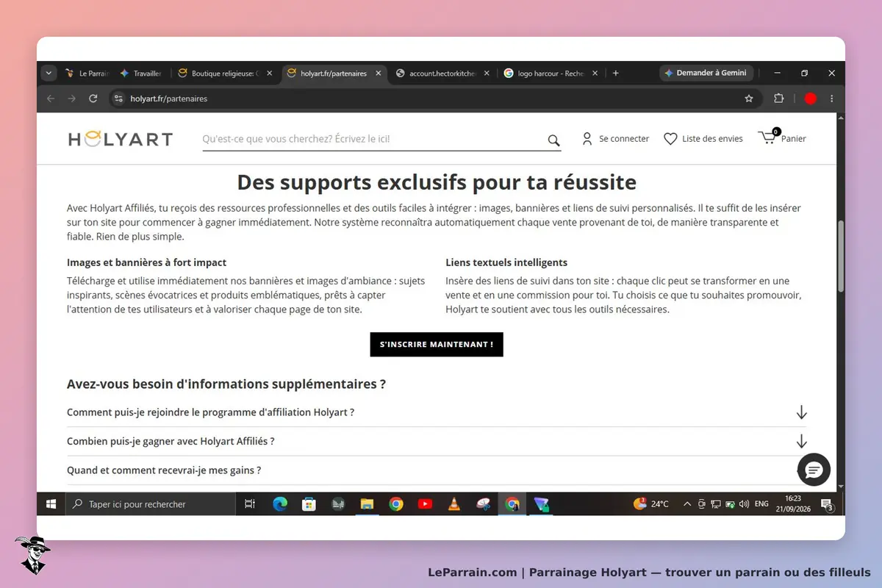This screenshot has width=882, height=588.
Task: Click S'INSCRIRE MAINTENANT button
Action: tap(437, 345)
